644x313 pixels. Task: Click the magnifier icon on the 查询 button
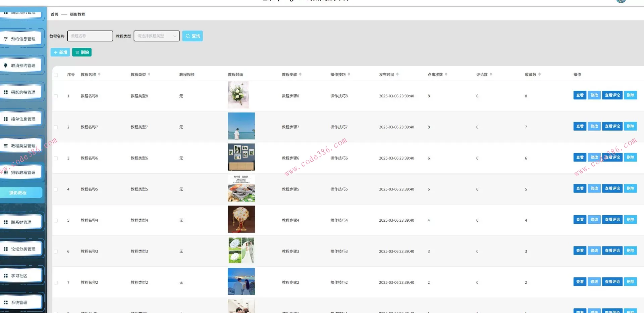pos(188,36)
